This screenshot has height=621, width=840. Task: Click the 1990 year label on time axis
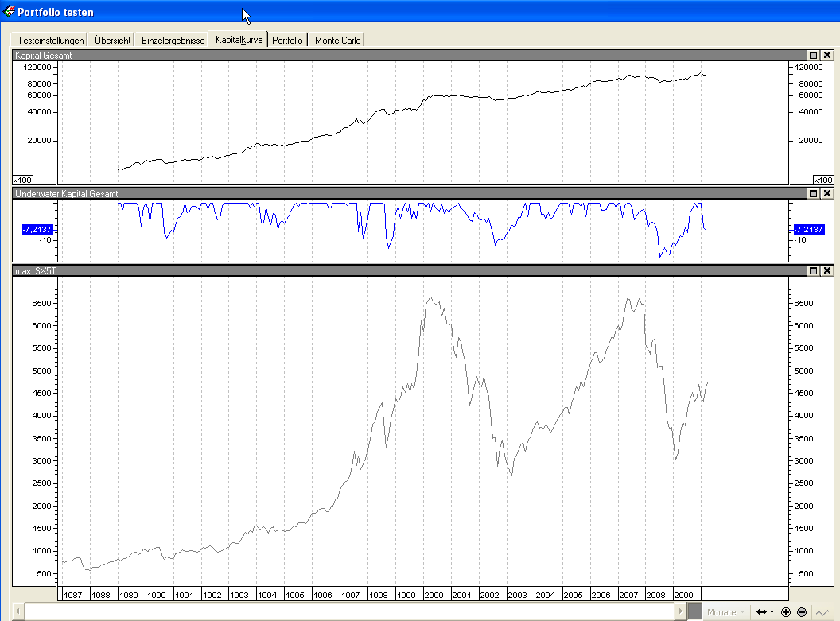click(157, 595)
